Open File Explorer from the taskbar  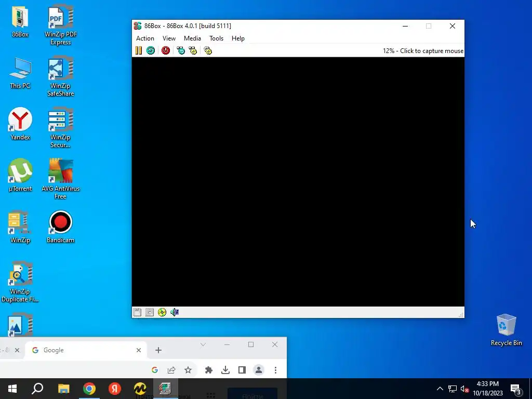click(63, 389)
